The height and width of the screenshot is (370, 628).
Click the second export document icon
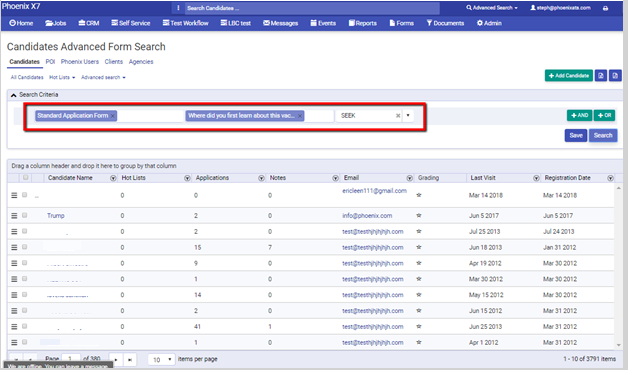tap(615, 76)
